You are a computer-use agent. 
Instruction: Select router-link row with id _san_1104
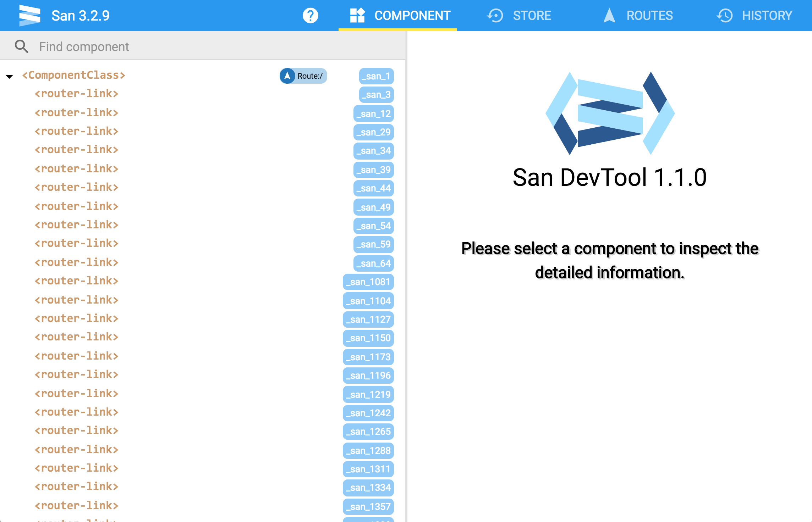[x=202, y=300]
